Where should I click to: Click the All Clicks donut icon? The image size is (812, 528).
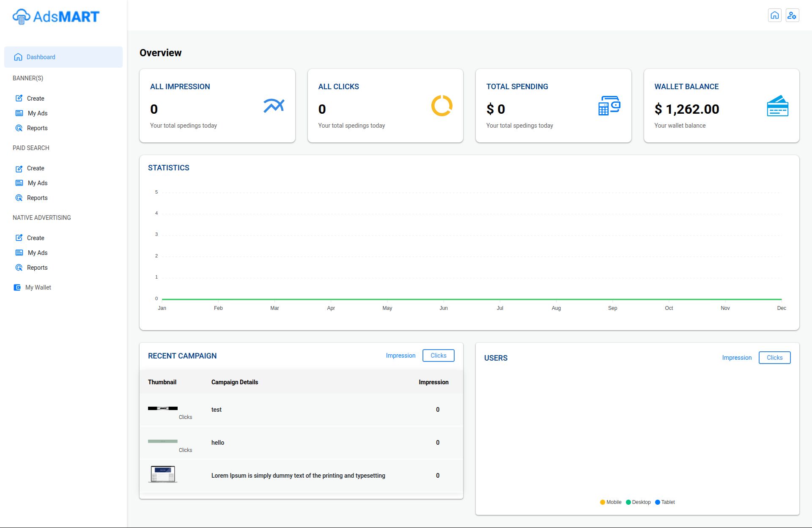(442, 106)
